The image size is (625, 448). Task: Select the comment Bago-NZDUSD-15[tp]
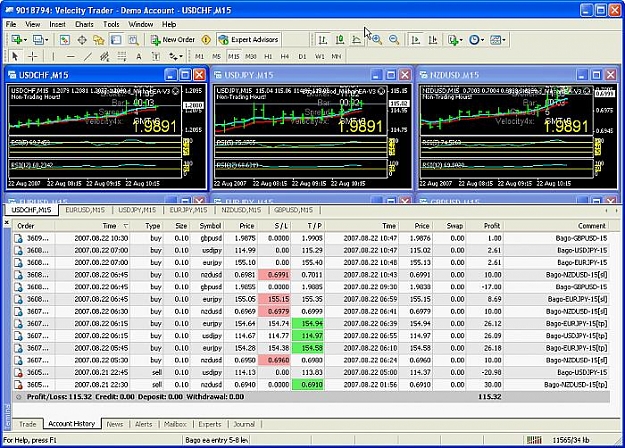[x=576, y=385]
